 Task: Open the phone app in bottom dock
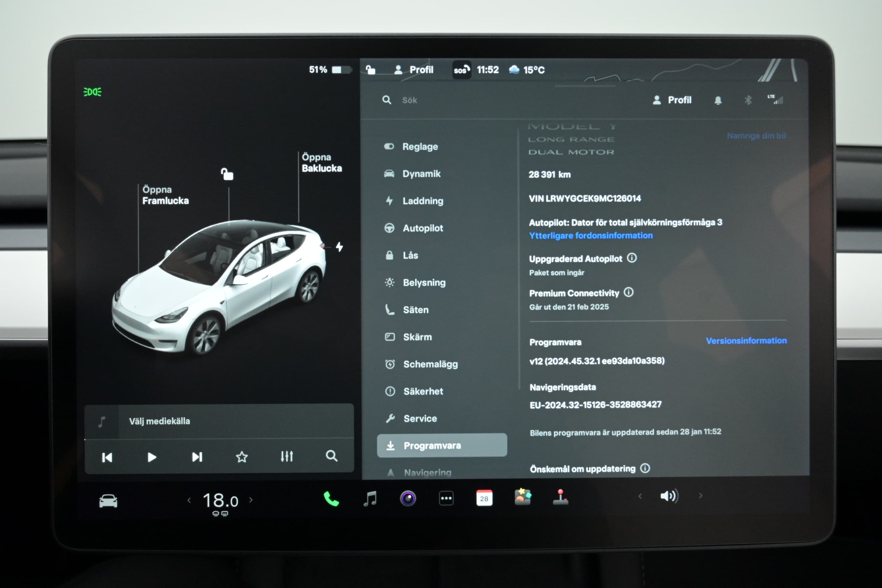click(331, 499)
